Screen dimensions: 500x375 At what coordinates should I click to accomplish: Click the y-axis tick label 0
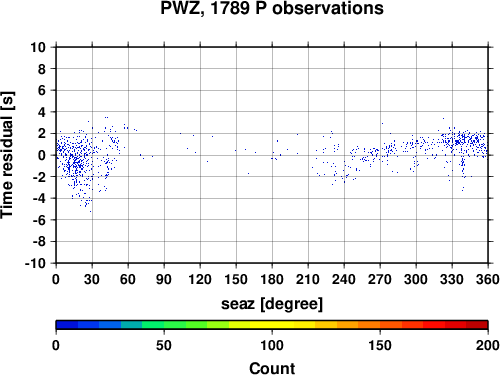[42, 155]
